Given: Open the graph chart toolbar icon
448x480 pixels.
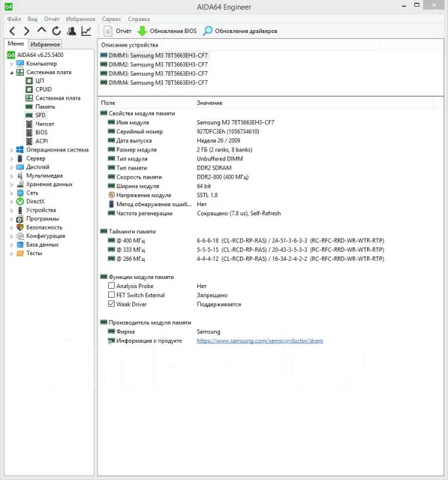Looking at the screenshot, I should click(x=86, y=31).
